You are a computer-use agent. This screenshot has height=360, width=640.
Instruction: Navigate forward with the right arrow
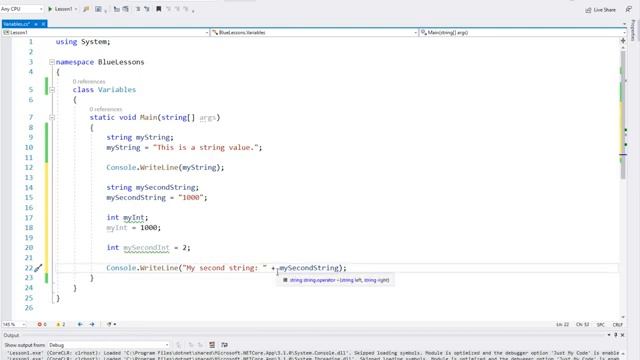(x=92, y=324)
